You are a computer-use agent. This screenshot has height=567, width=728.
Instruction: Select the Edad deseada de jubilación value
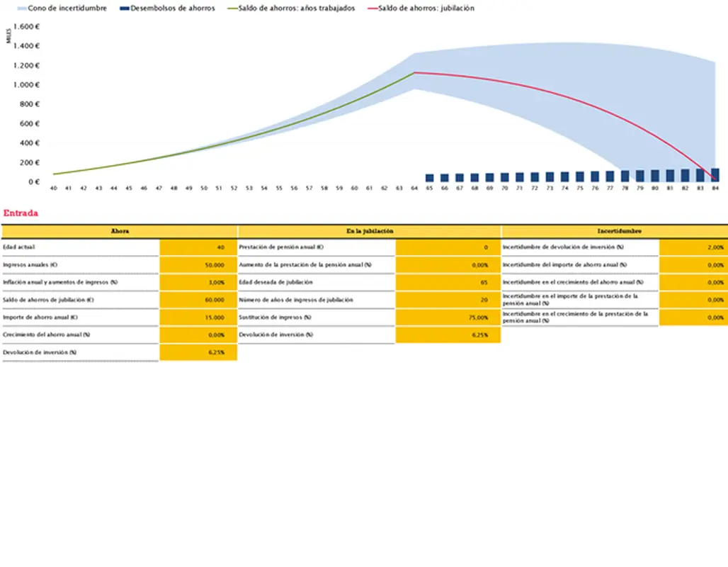[x=448, y=282]
